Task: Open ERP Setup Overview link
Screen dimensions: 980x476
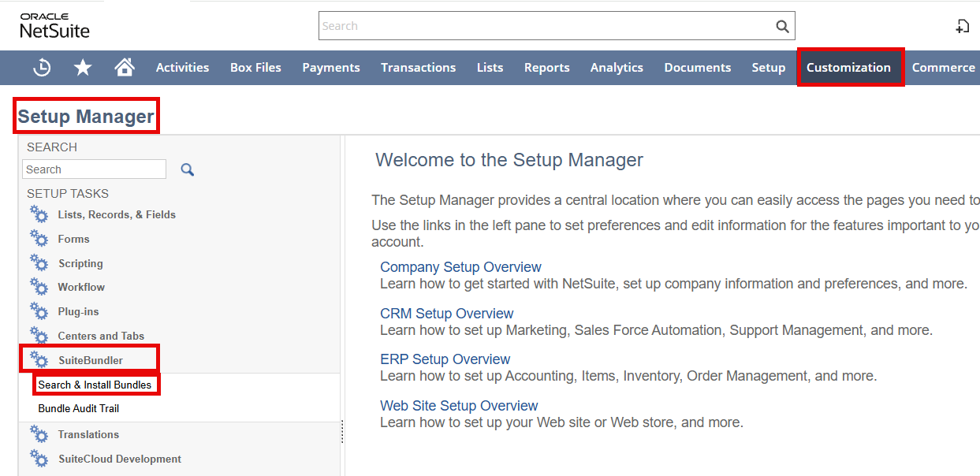Action: (445, 359)
